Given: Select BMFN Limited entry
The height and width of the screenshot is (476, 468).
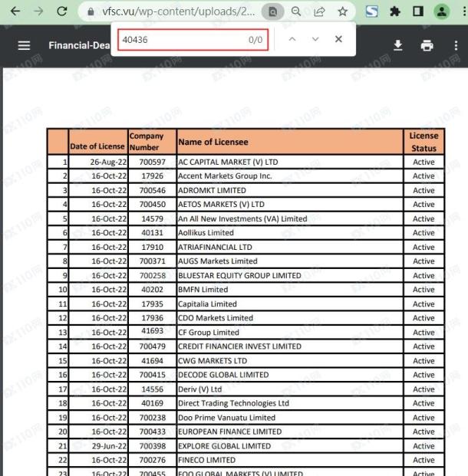Looking at the screenshot, I should click(203, 290).
